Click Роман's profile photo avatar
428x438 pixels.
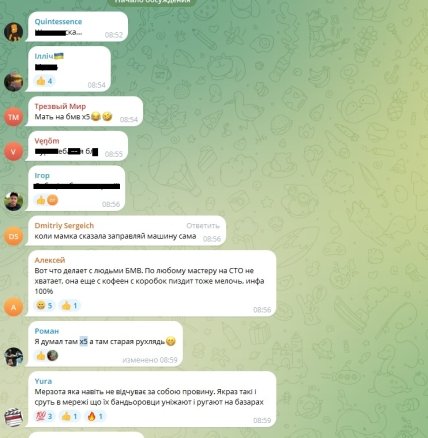pyautogui.click(x=13, y=357)
